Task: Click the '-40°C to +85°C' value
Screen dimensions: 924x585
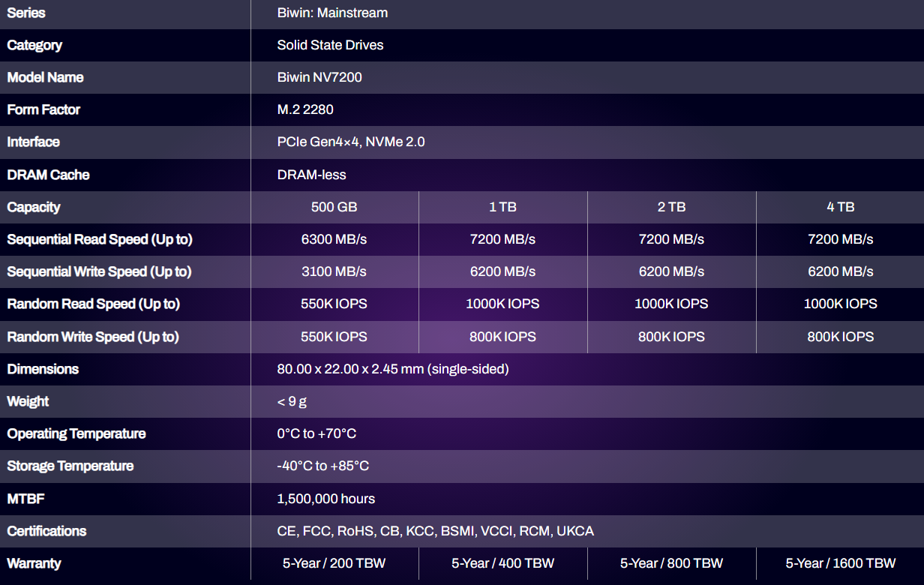Action: click(x=323, y=466)
